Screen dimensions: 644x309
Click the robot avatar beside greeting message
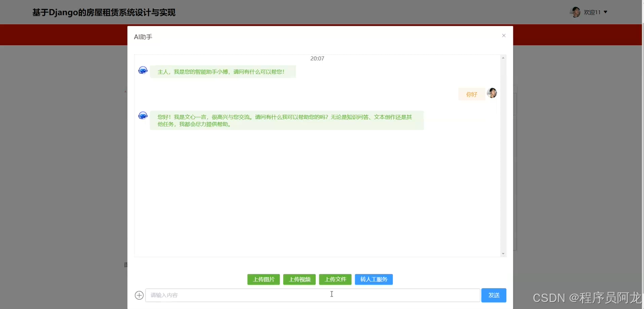click(143, 70)
